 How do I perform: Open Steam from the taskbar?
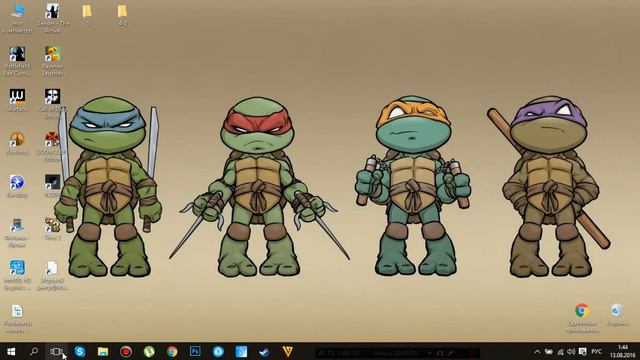(264, 351)
